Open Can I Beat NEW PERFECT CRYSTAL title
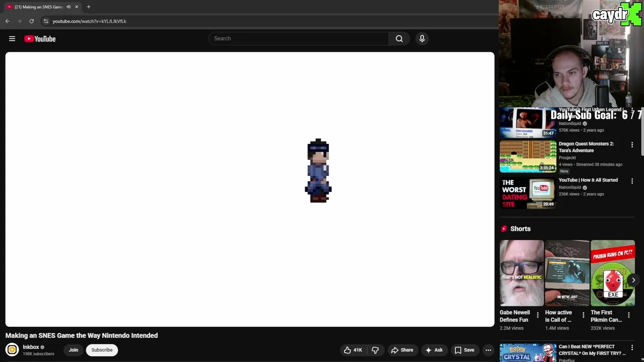 [x=592, y=350]
